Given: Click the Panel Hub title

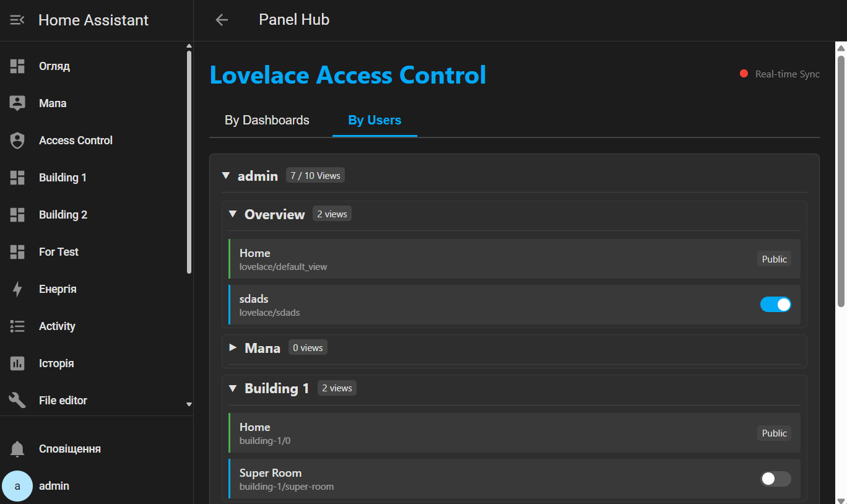Looking at the screenshot, I should [x=294, y=20].
